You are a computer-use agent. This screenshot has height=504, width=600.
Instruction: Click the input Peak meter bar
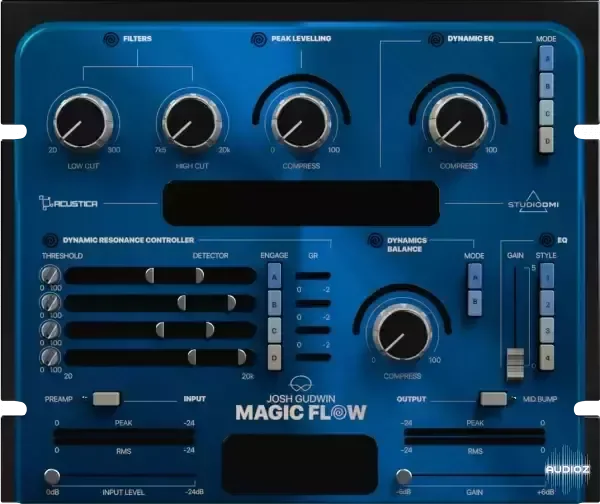(124, 432)
